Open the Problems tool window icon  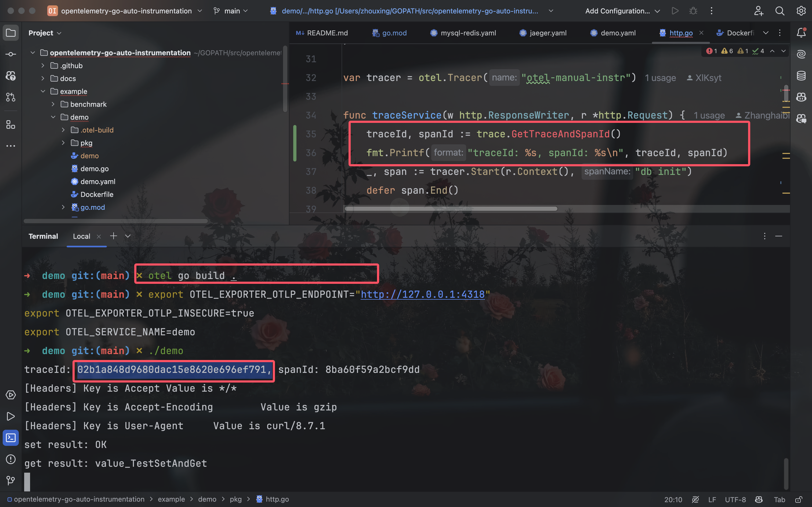tap(11, 459)
